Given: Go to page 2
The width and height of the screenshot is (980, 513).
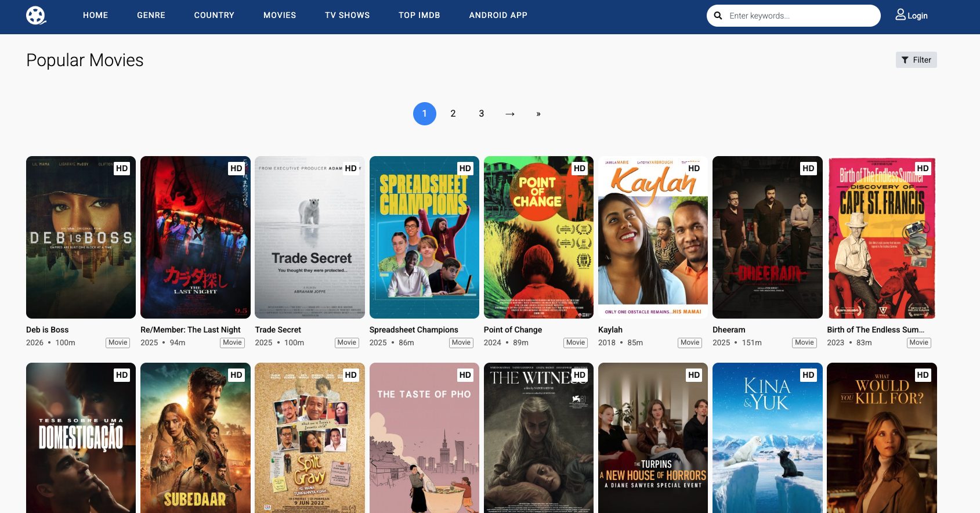Looking at the screenshot, I should pyautogui.click(x=453, y=114).
